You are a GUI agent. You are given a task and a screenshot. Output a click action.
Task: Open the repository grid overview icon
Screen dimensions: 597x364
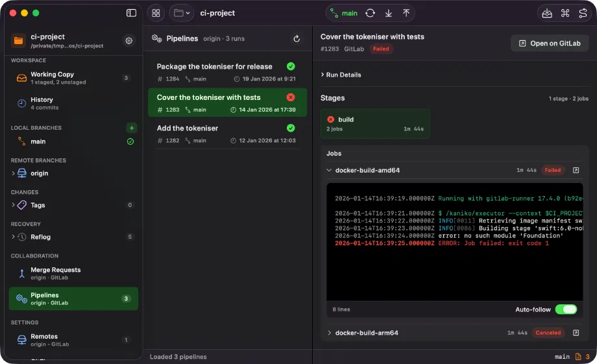[x=156, y=13]
